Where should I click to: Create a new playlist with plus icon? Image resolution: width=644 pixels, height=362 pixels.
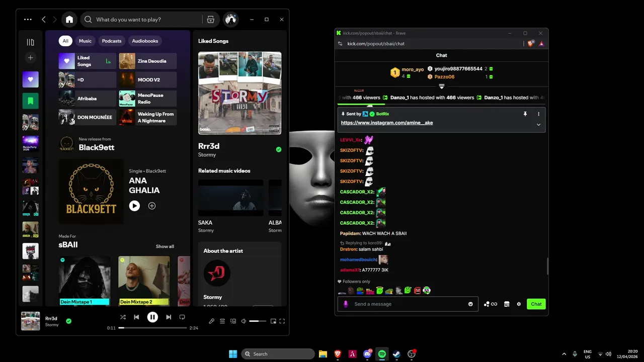point(30,58)
